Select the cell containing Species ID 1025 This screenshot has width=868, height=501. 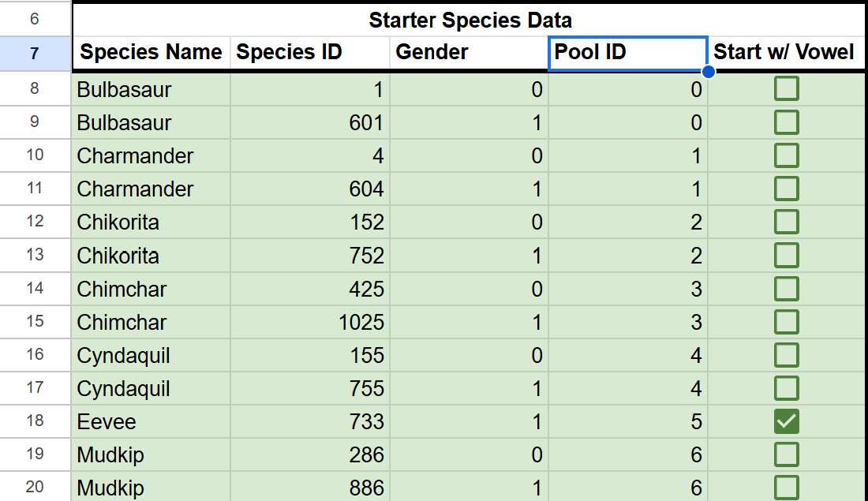point(310,322)
